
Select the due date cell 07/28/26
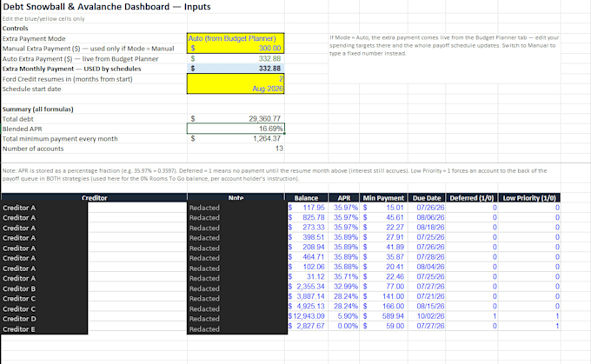tap(427, 257)
